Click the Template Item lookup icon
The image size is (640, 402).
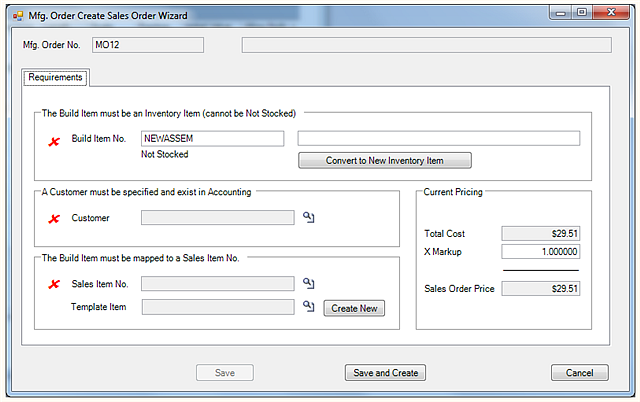pyautogui.click(x=309, y=308)
